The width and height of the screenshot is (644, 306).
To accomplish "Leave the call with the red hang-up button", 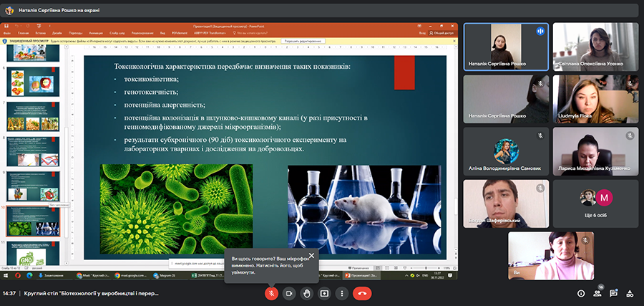I will [362, 293].
